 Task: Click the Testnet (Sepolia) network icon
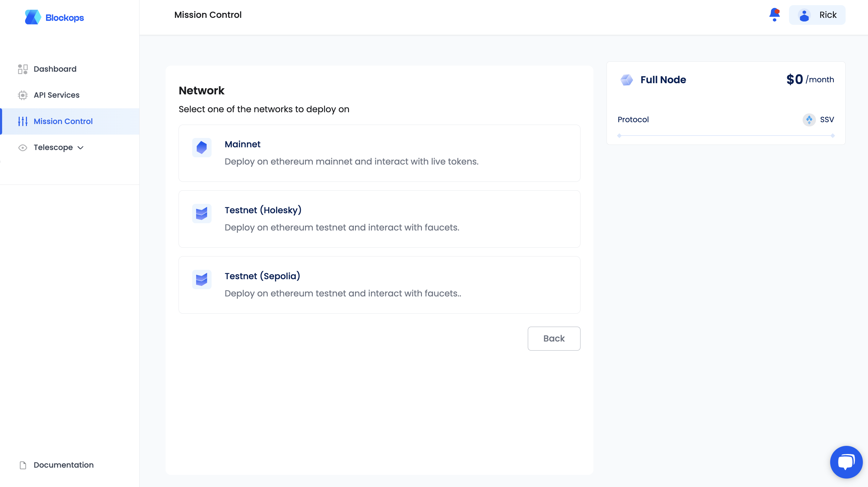(x=202, y=279)
